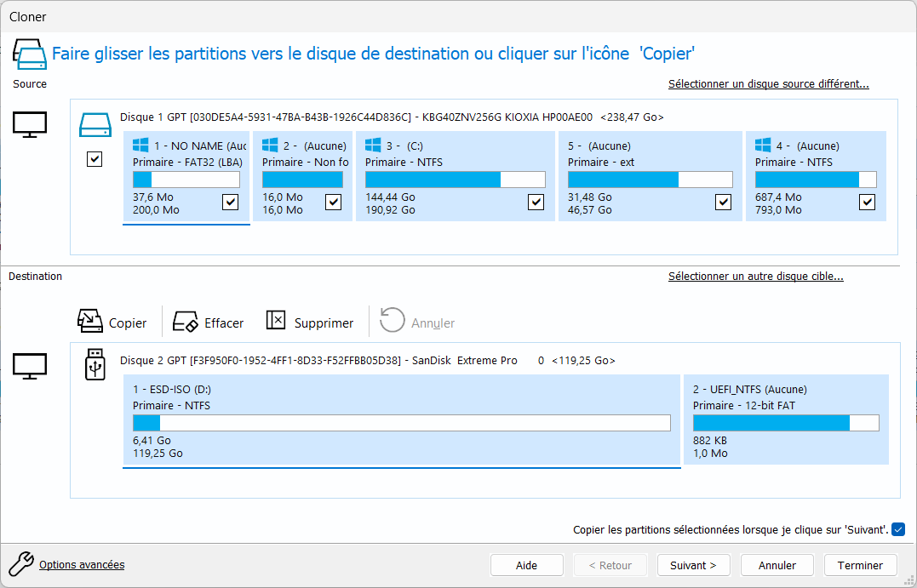
Task: Click the '6,41 Go' used size text
Action: click(152, 441)
